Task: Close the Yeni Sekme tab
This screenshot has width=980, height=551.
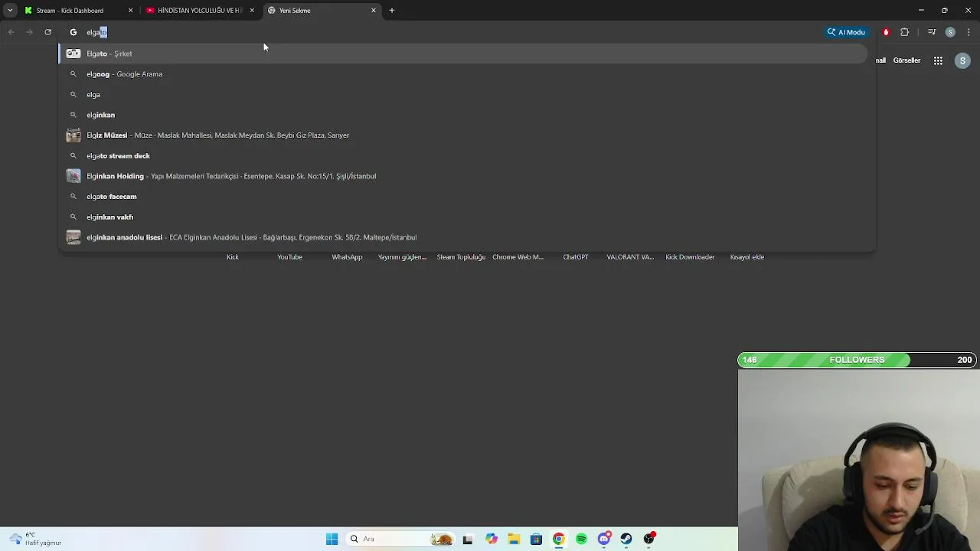Action: [374, 11]
